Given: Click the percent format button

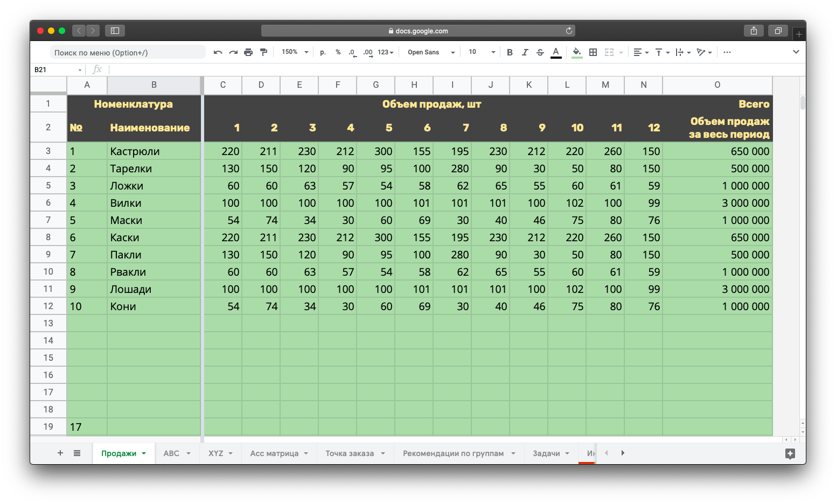Looking at the screenshot, I should (338, 52).
